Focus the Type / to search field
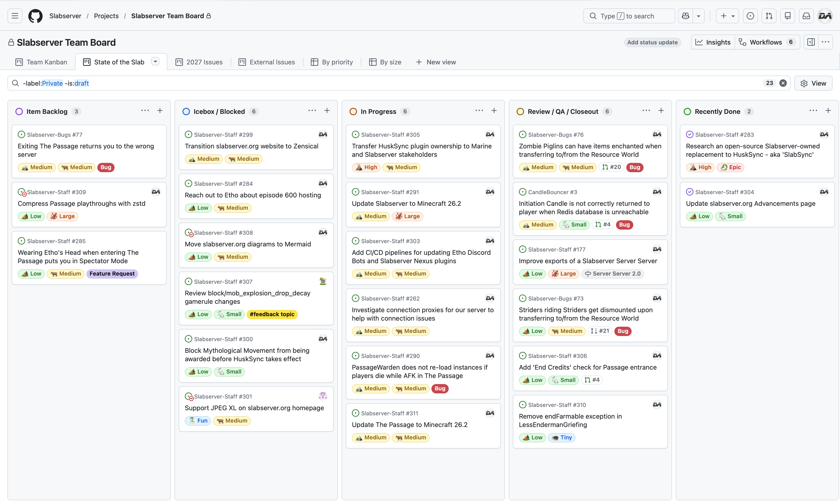This screenshot has height=504, width=840. pos(629,16)
